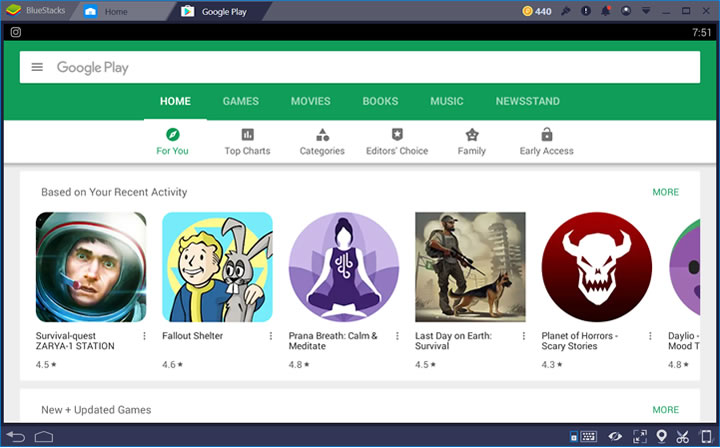Viewport: 720px width, 448px height.
Task: Switch to the BOOKS tab
Action: [x=380, y=101]
